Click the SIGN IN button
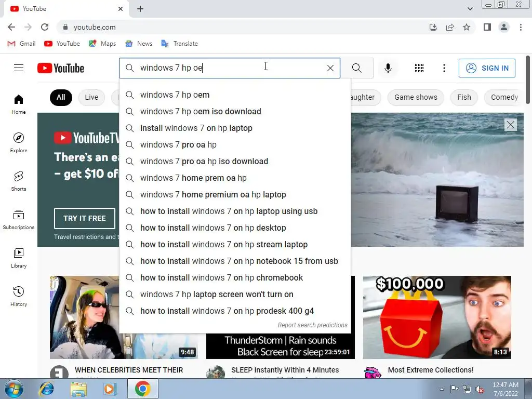 (x=487, y=68)
